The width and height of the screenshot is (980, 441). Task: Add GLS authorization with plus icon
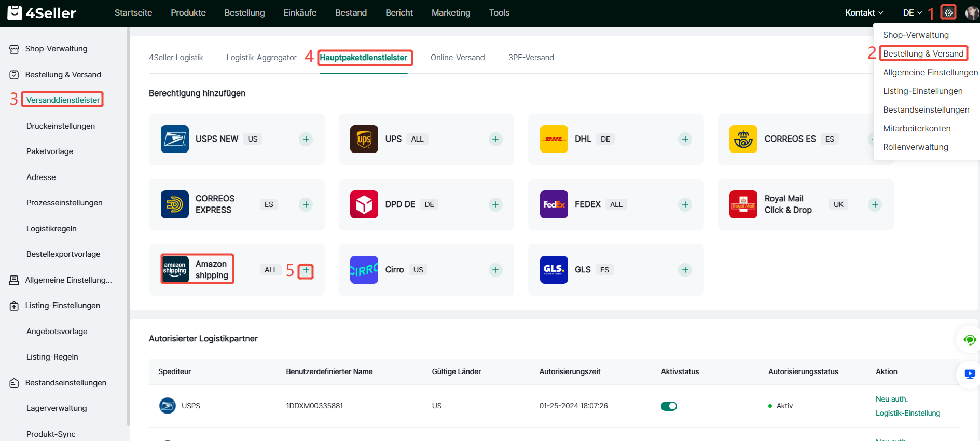coord(685,270)
